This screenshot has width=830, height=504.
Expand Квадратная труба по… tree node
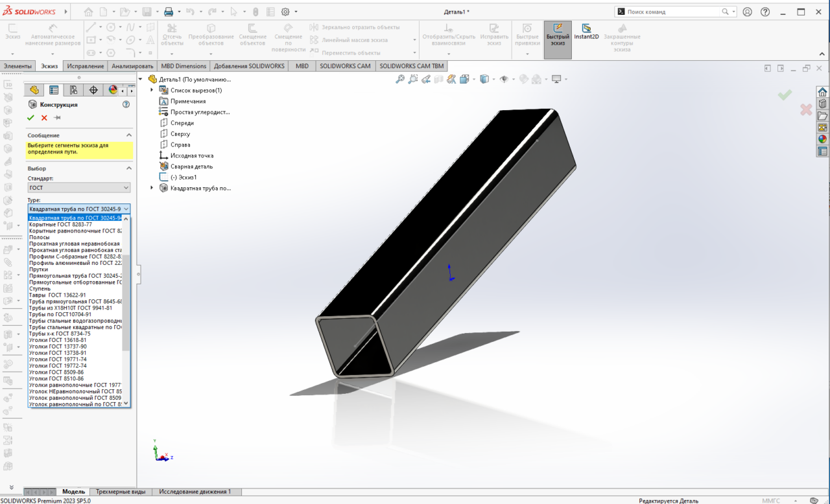[x=152, y=188]
